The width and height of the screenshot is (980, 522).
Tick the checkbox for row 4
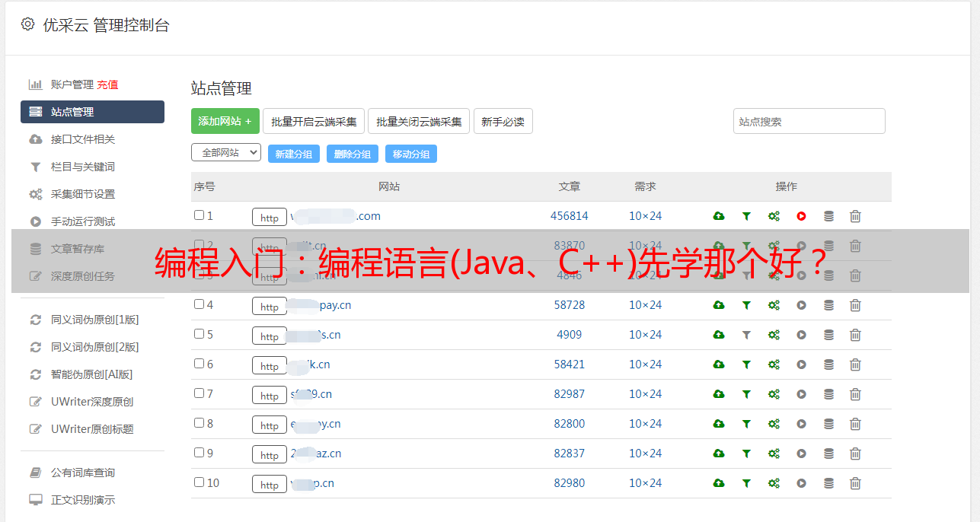[199, 304]
